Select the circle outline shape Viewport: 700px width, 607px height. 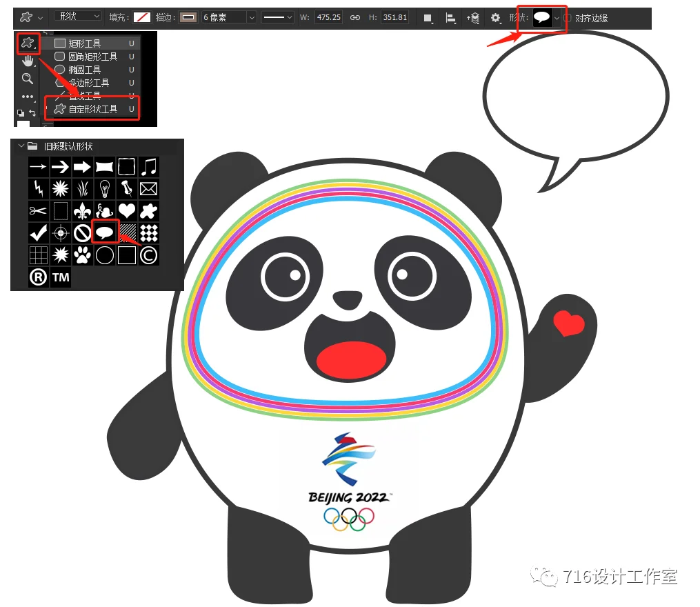pos(104,255)
